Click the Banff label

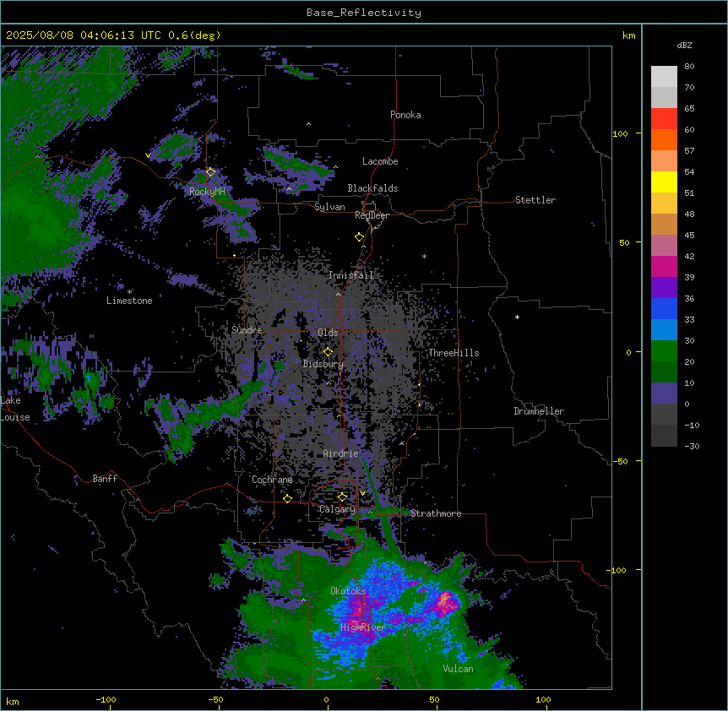[x=105, y=479]
